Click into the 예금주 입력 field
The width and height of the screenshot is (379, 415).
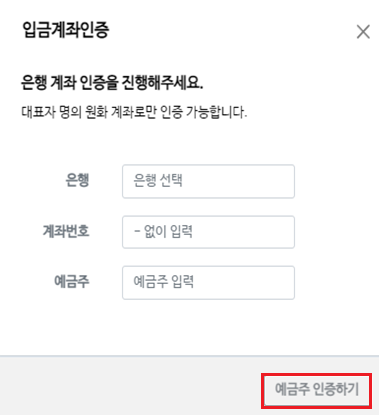[208, 283]
